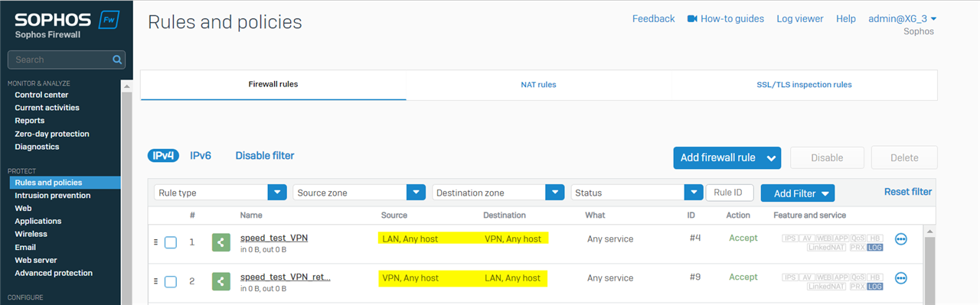Open more options for speed_test_VPN_ret rule
This screenshot has width=980, height=305.
point(901,278)
